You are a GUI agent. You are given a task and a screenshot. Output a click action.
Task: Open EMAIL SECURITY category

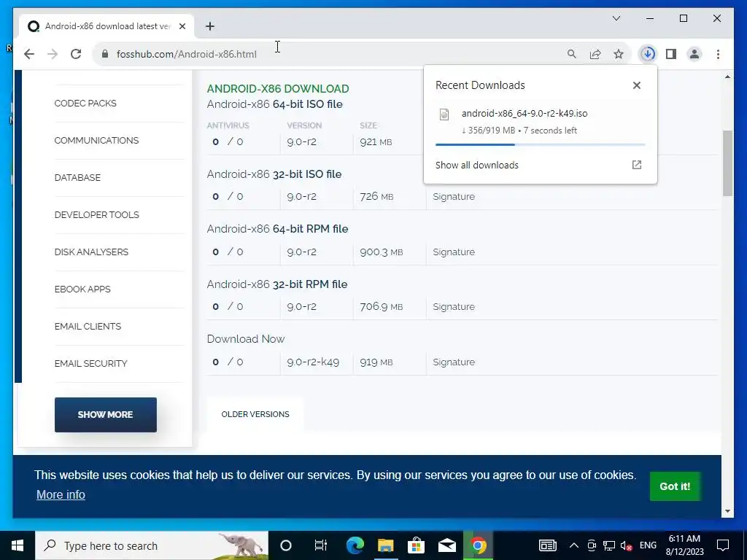[x=91, y=363]
